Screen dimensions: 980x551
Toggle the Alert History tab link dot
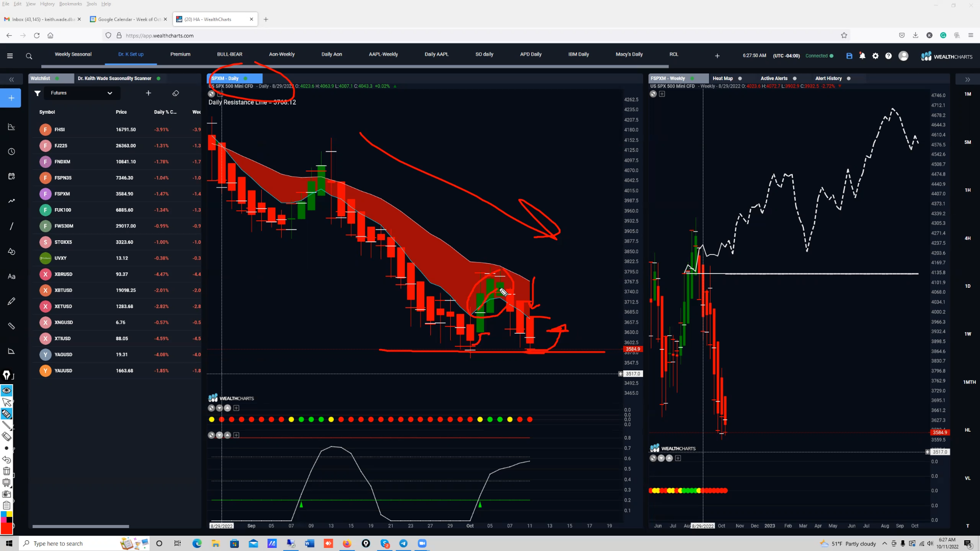(x=849, y=78)
